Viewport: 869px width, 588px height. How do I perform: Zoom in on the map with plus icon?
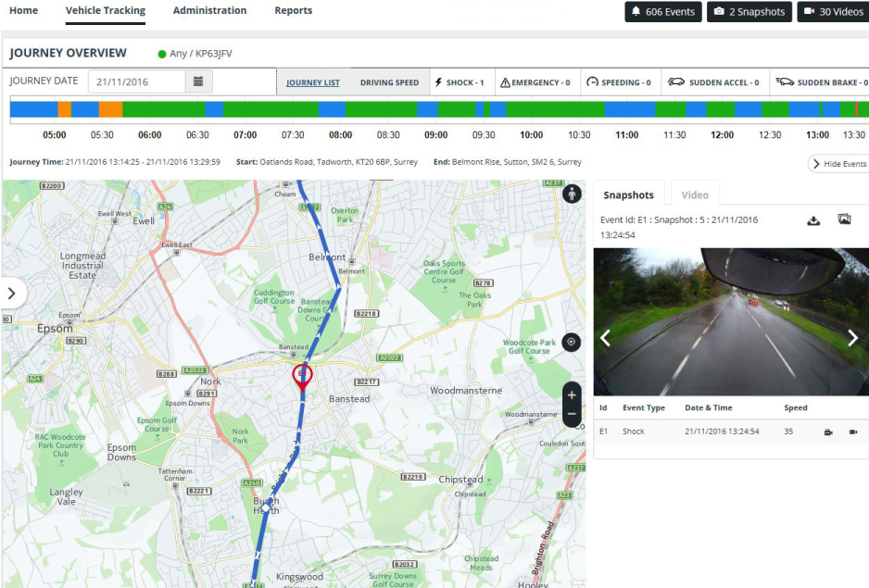click(x=572, y=394)
